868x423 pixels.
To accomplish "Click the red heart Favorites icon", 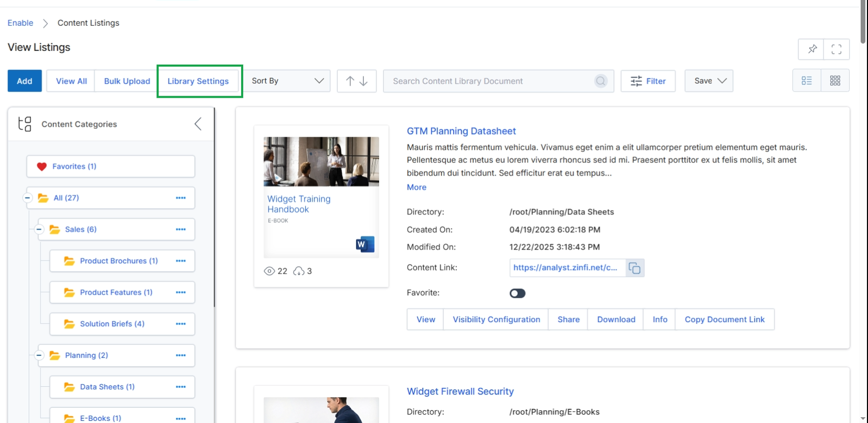I will click(x=42, y=167).
